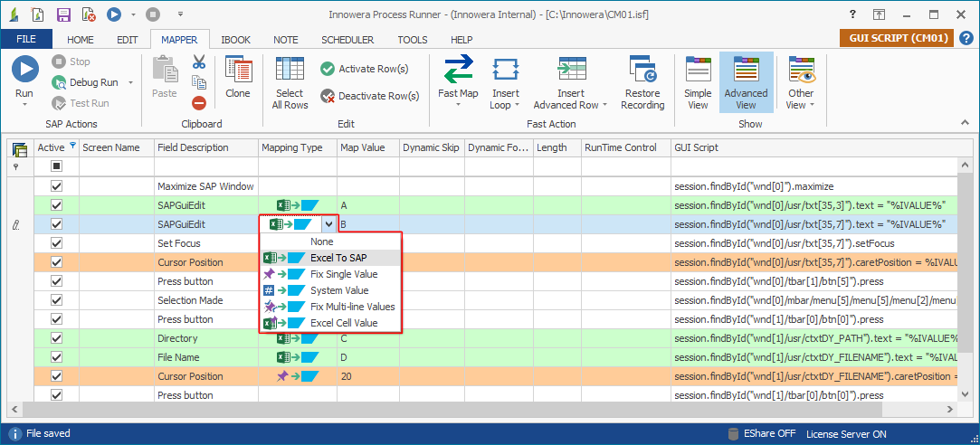This screenshot has height=445, width=980.
Task: Click the GUI SCRIPT (CM01) button
Action: click(896, 39)
